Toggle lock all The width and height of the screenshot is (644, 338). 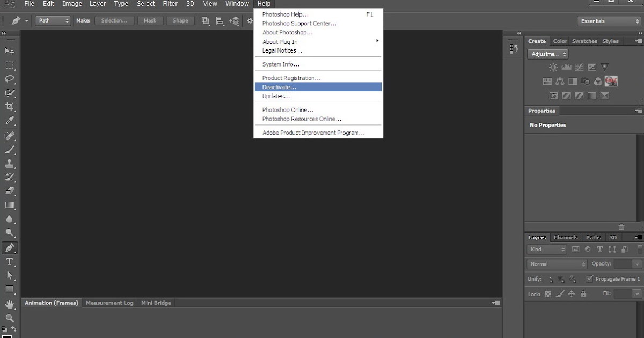(x=583, y=294)
